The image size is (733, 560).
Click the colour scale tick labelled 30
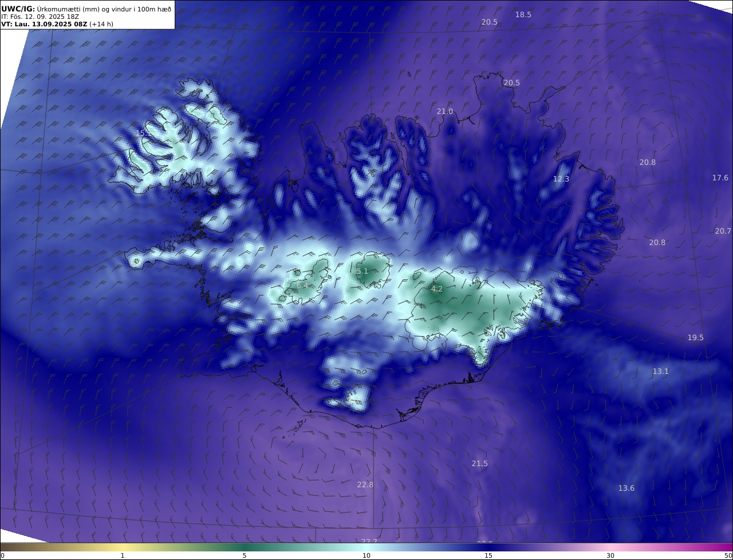(610, 555)
